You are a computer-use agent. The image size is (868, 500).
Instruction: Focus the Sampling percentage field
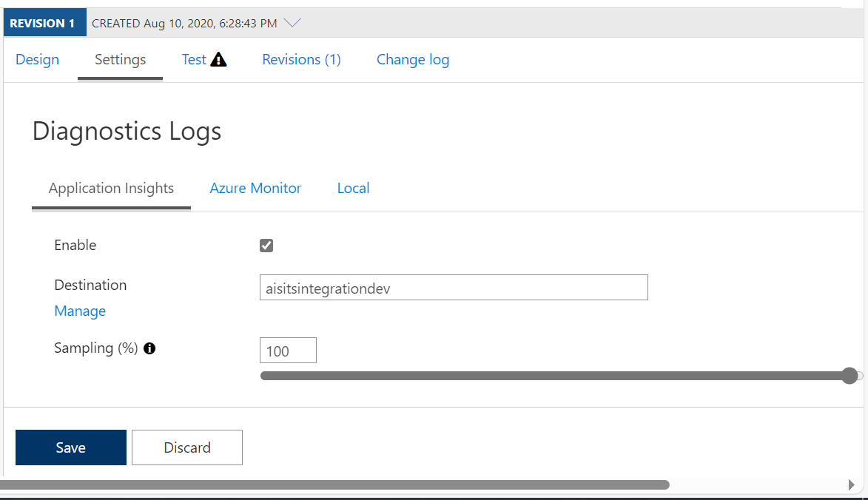(288, 351)
